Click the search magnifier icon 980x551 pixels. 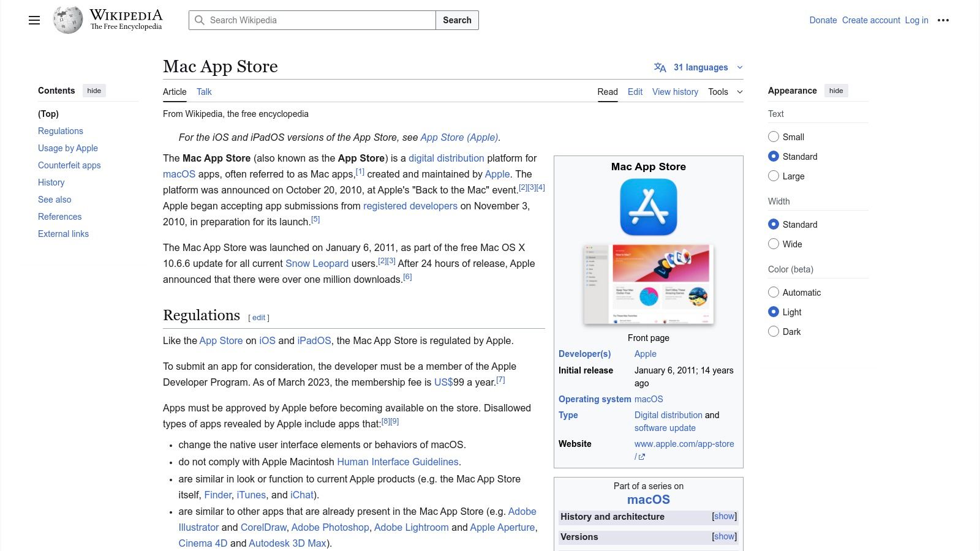[199, 20]
